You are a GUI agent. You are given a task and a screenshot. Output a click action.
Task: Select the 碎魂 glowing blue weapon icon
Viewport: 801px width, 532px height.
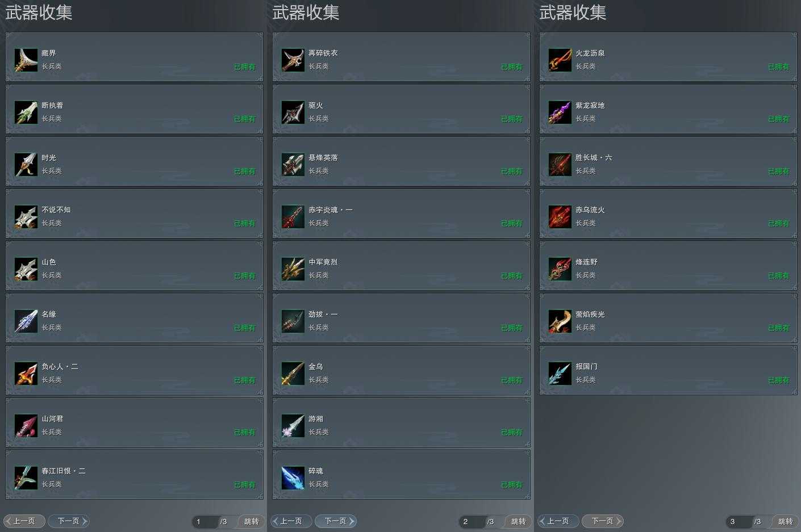293,478
